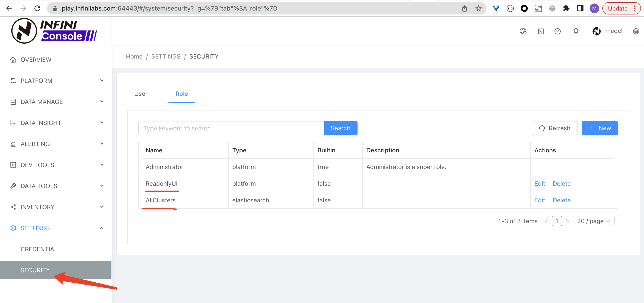
Task: Click the Alerting bell icon in sidebar
Action: [x=13, y=144]
